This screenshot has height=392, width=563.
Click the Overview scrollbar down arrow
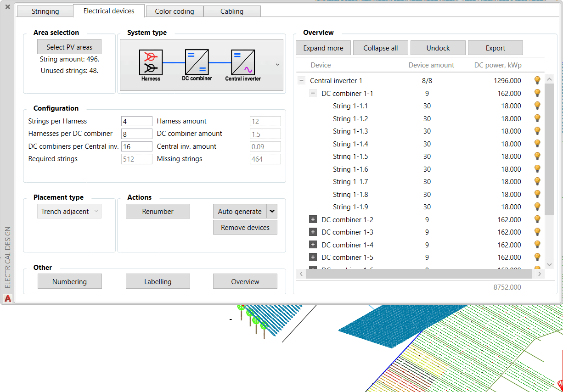[x=550, y=265]
